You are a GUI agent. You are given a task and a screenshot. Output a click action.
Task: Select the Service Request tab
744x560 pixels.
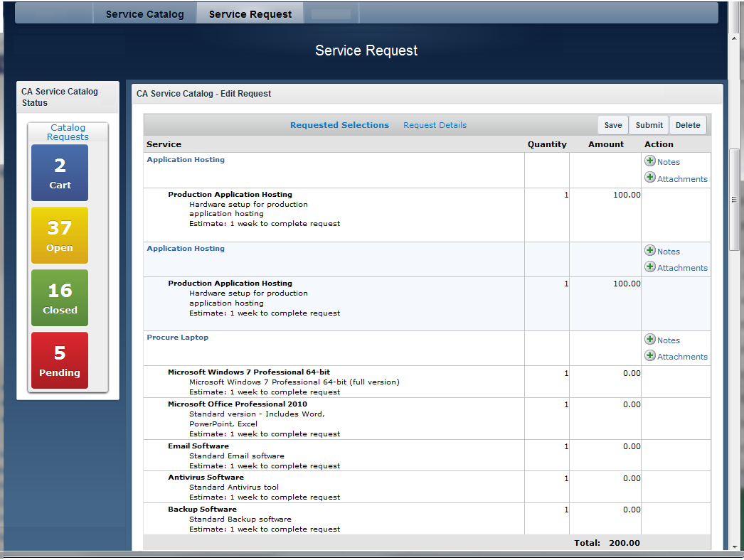pyautogui.click(x=250, y=14)
